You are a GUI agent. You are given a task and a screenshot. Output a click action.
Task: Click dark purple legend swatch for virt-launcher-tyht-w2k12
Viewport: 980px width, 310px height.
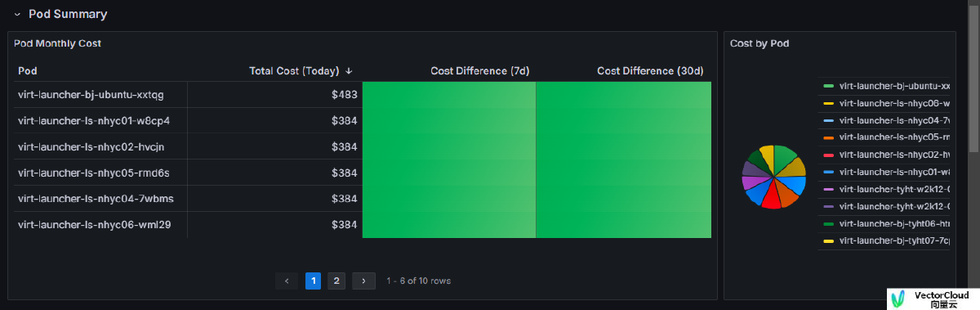tap(828, 206)
